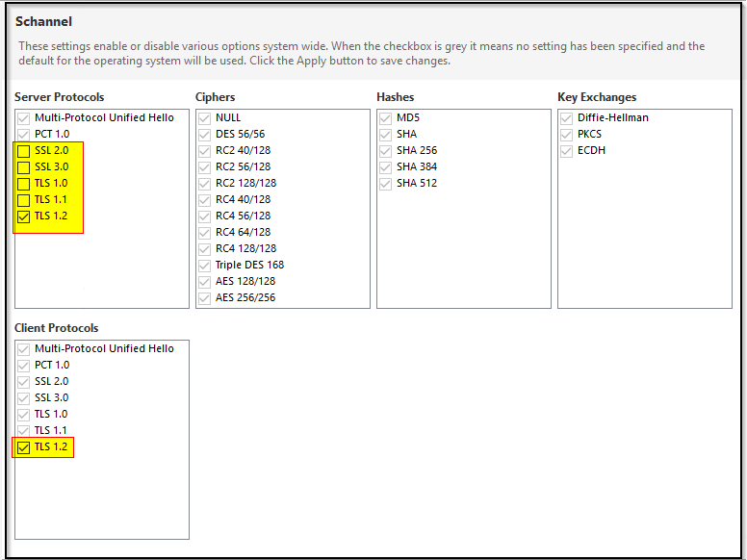The width and height of the screenshot is (747, 560).
Task: Toggle the RC4 64/128 cipher checkbox
Action: pyautogui.click(x=204, y=233)
